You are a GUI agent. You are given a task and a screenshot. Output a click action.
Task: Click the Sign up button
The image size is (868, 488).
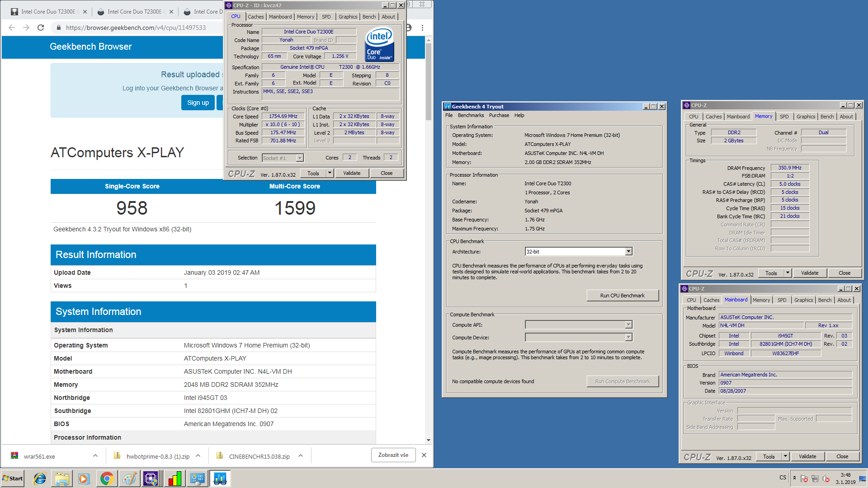tap(198, 103)
